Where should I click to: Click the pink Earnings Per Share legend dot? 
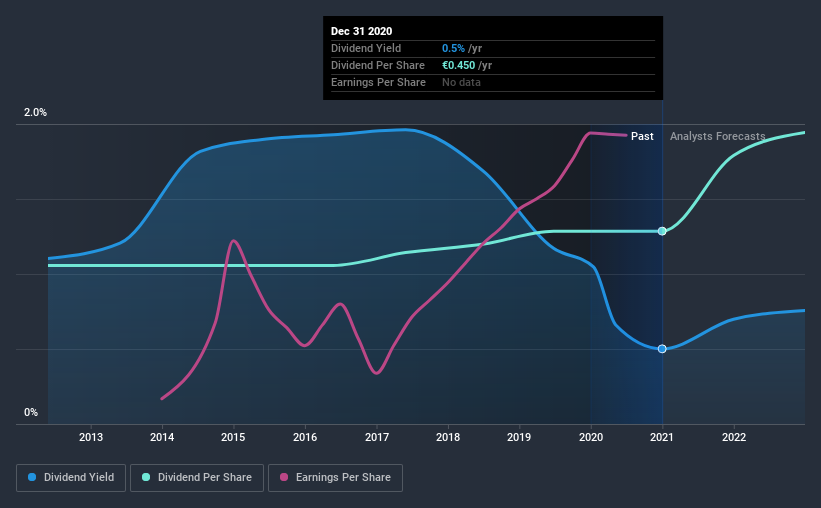(x=284, y=477)
